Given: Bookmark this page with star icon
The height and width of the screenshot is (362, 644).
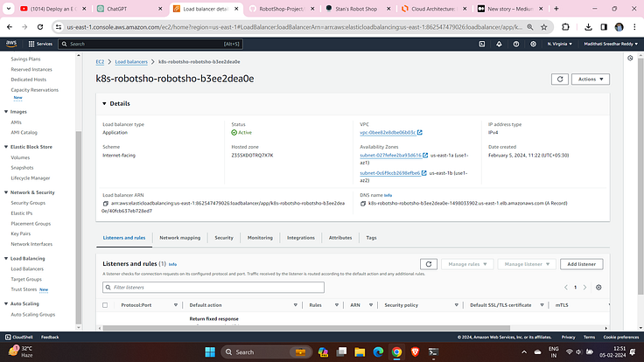Looking at the screenshot, I should [x=543, y=27].
